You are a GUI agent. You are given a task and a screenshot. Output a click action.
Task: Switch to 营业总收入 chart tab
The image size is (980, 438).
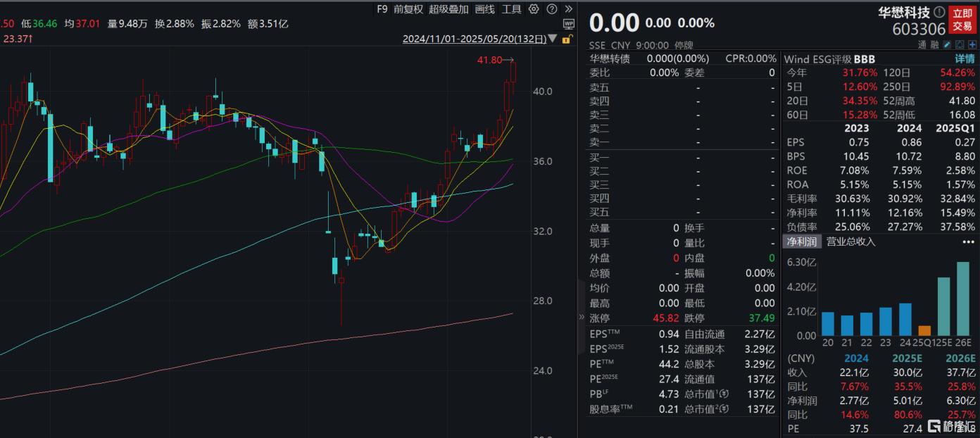(x=850, y=242)
